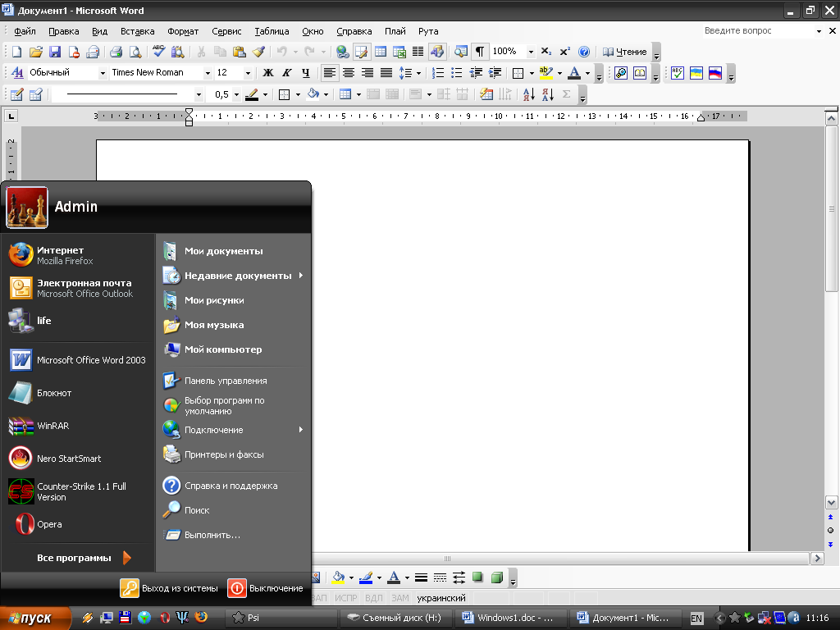Use the Format Painter brush
Screen dimensions: 840x630
(x=258, y=52)
